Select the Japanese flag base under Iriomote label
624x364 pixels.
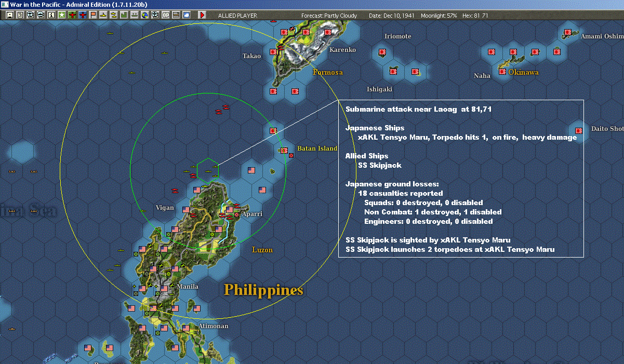click(x=382, y=52)
